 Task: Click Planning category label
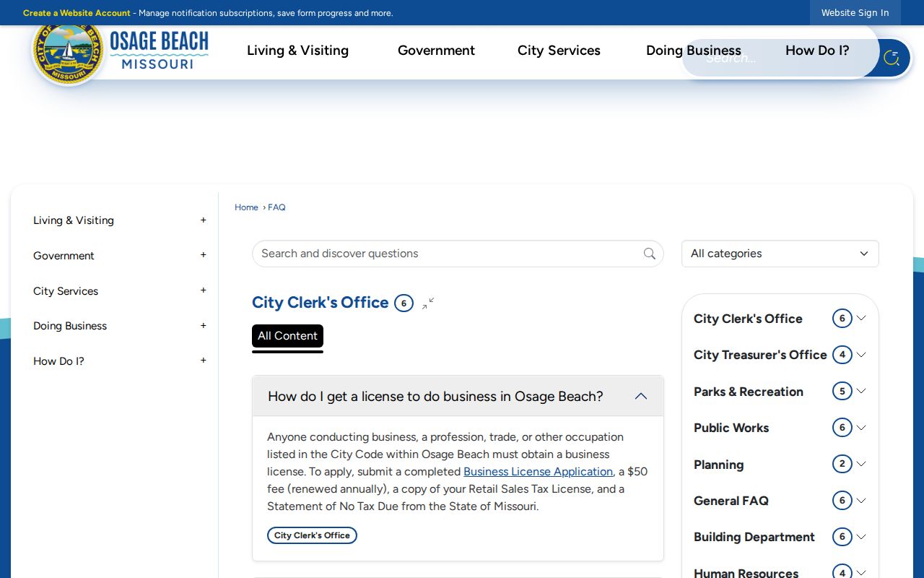(718, 465)
